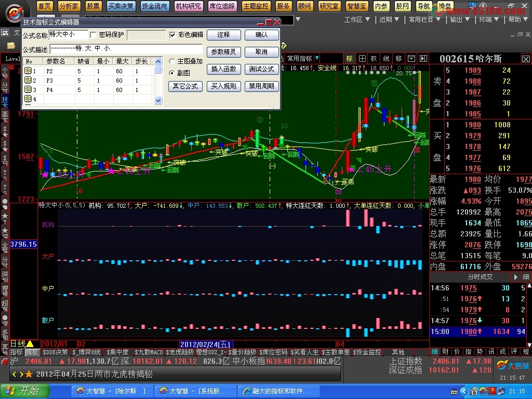The image size is (532, 399).
Task: Click the previous news arrow icon
Action: (x=14, y=374)
